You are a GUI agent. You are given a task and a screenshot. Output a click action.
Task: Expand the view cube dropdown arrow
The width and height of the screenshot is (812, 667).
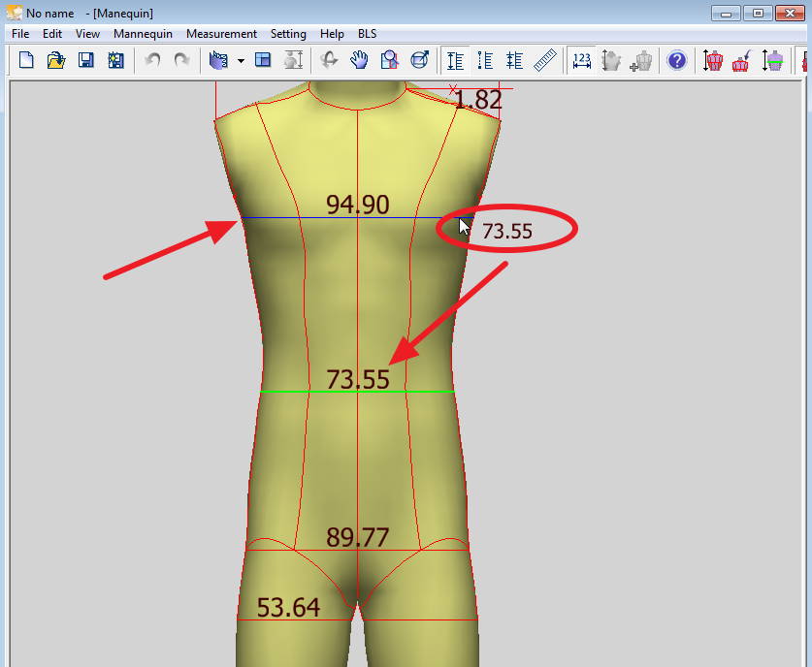[x=241, y=61]
